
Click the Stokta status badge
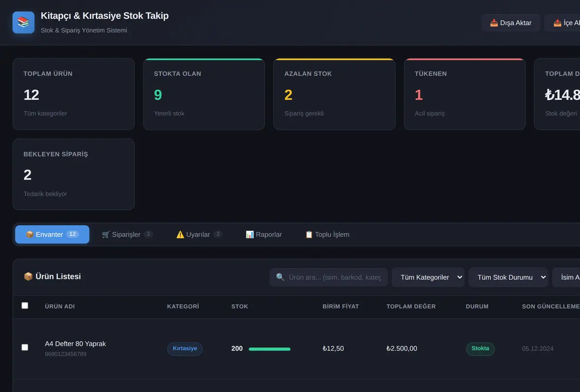coord(480,348)
